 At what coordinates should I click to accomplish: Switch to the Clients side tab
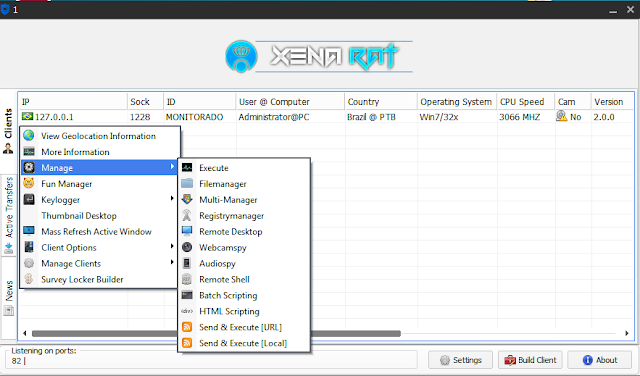click(x=8, y=131)
